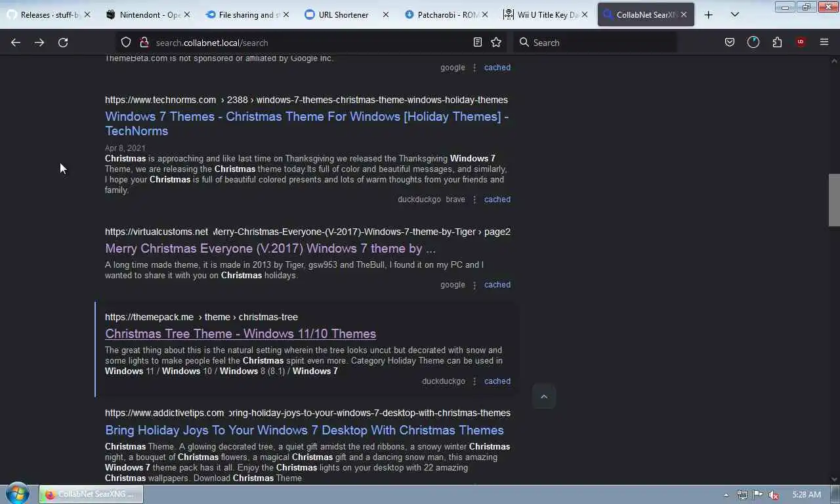Open options dots for virtualcustoms result
This screenshot has height=504, width=840.
[474, 285]
